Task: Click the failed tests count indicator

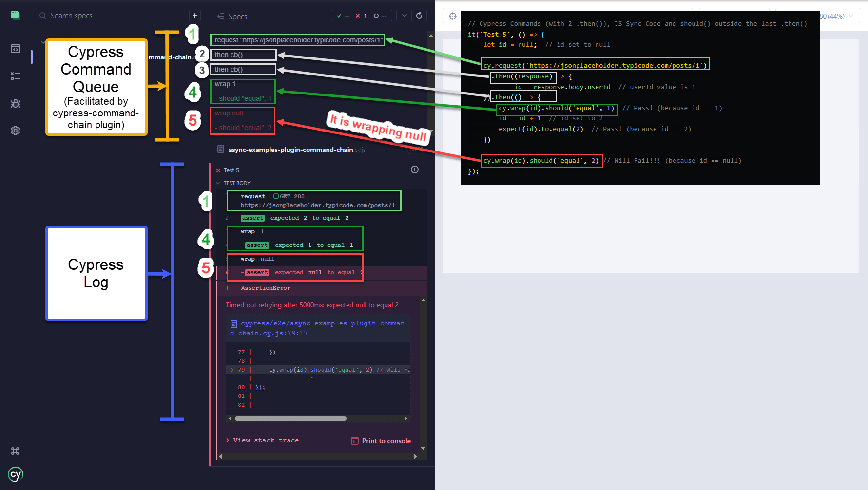Action: [361, 16]
